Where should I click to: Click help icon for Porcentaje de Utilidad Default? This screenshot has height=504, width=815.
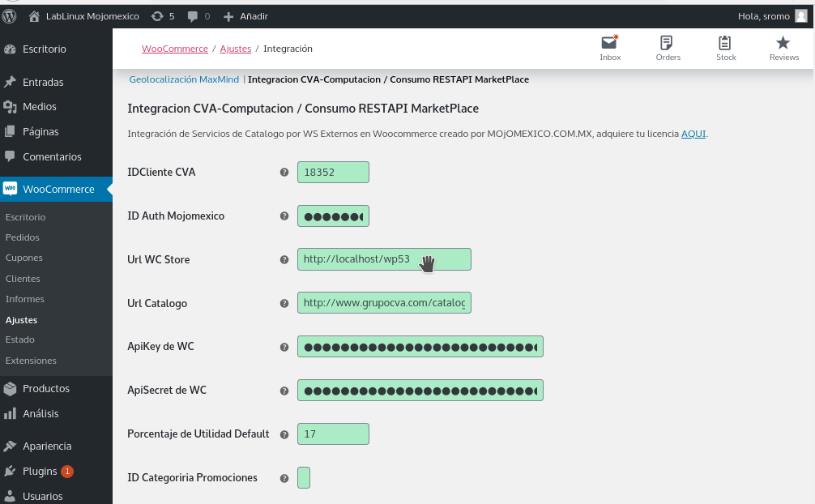[x=284, y=434]
